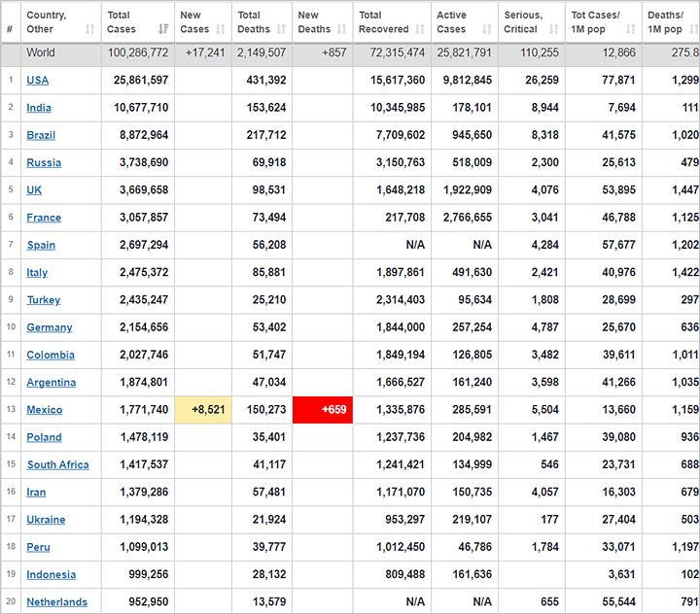This screenshot has height=614, width=700.
Task: Open the Brazil country link
Action: (x=41, y=135)
